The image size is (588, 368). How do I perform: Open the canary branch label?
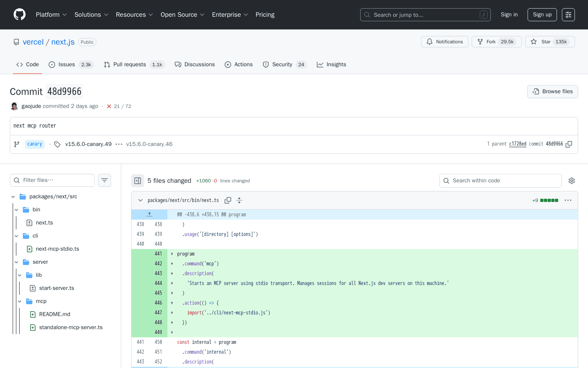(35, 144)
